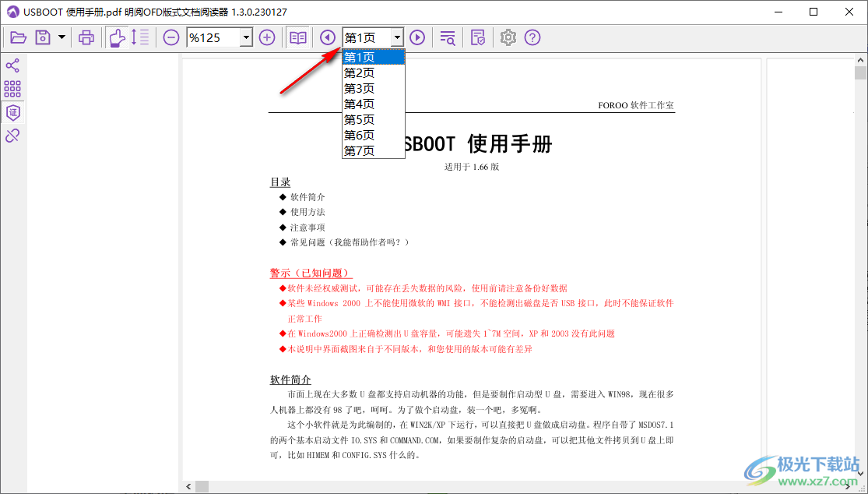The image size is (868, 494).
Task: Print the document using the printer icon
Action: coord(86,37)
